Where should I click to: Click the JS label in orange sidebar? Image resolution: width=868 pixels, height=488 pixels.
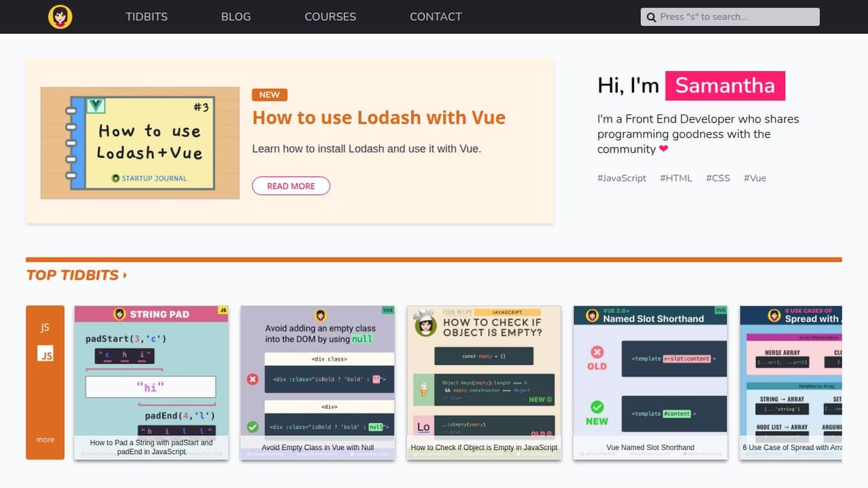pos(45,327)
